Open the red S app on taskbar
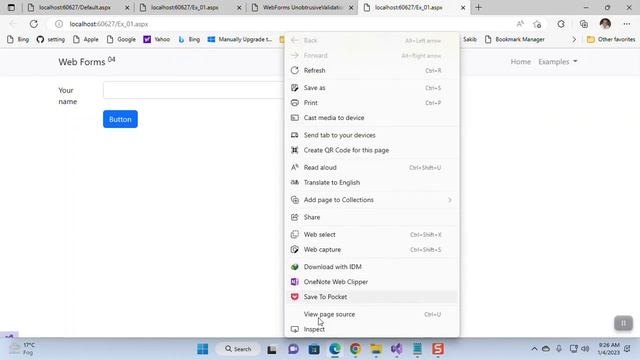The width and height of the screenshot is (640, 360). (438, 349)
